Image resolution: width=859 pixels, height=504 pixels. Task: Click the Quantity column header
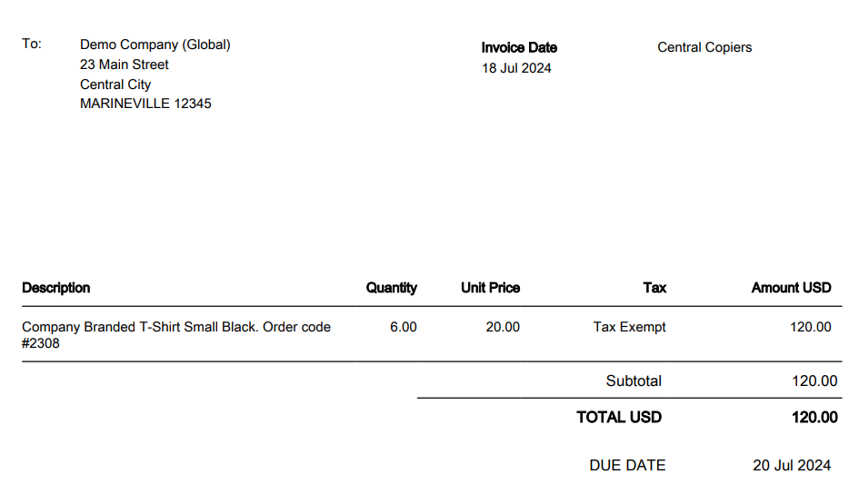point(391,288)
